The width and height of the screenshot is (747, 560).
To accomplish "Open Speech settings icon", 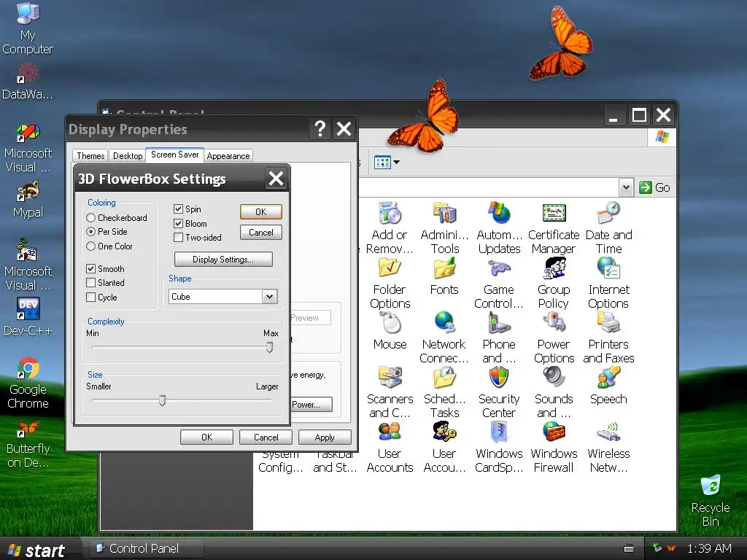I will pos(608,377).
